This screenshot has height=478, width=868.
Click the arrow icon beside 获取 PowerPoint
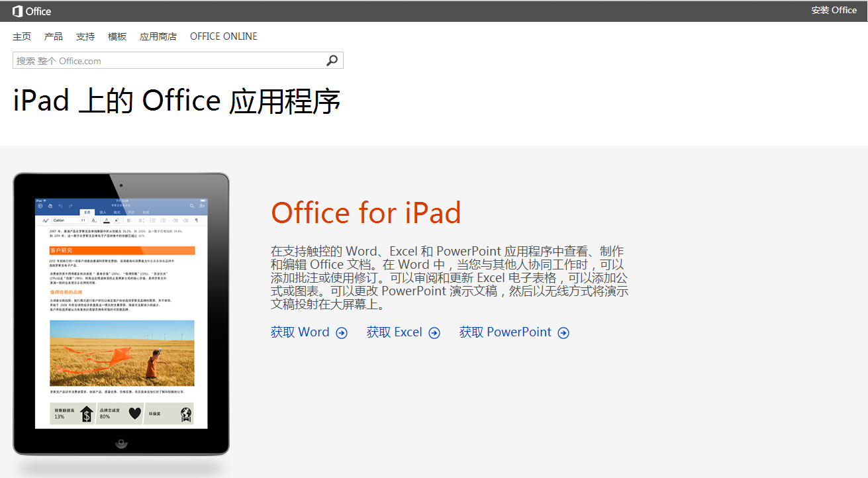click(563, 333)
